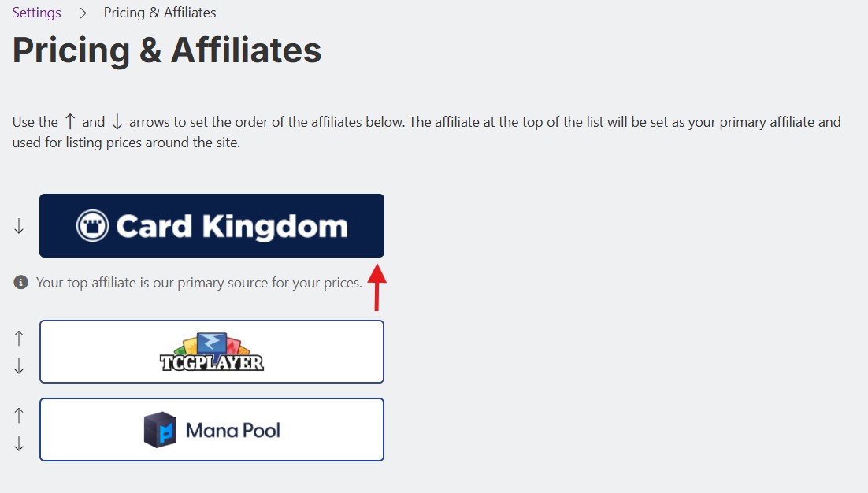Move Mana Pool down using its down arrow
Image resolution: width=868 pixels, height=493 pixels.
point(20,444)
